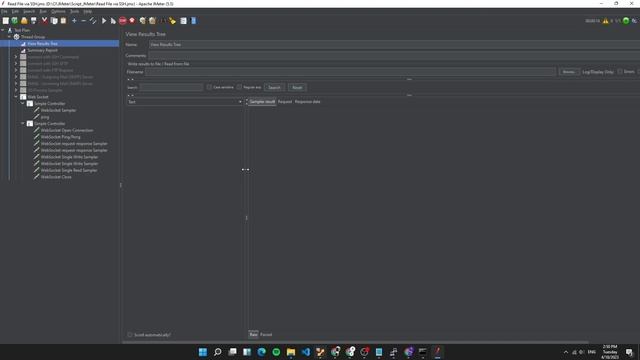Select the ping sampler in tree
640x360 pixels.
pyautogui.click(x=45, y=117)
